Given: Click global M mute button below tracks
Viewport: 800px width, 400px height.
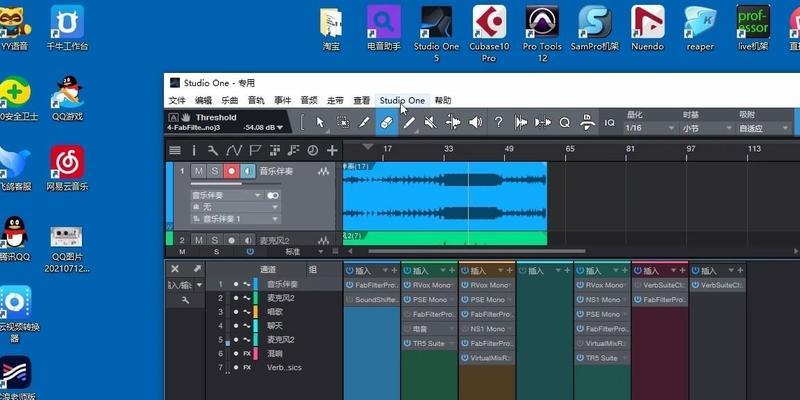Looking at the screenshot, I should pos(182,252).
